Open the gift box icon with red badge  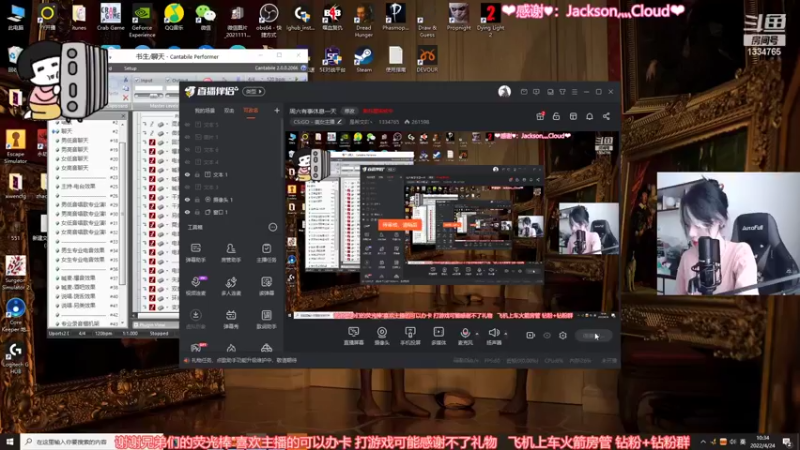540,116
